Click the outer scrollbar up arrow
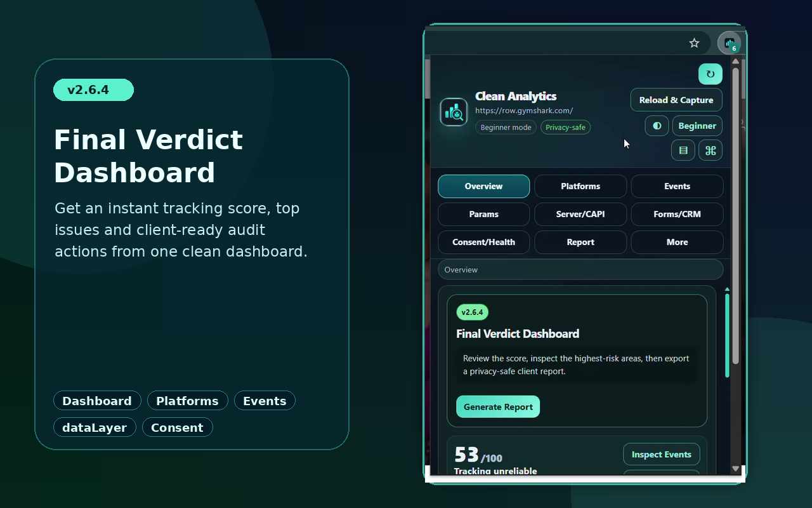Viewport: 812px width, 508px height. tap(735, 61)
